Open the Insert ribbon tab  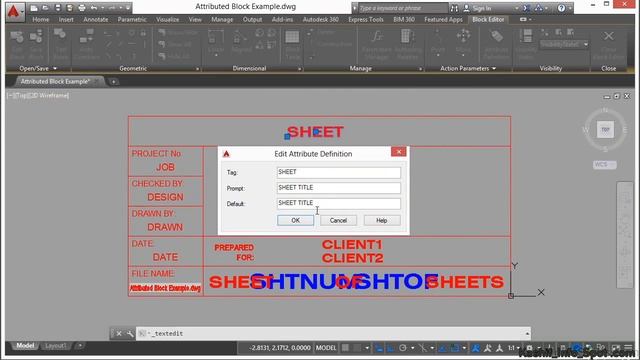click(x=66, y=19)
